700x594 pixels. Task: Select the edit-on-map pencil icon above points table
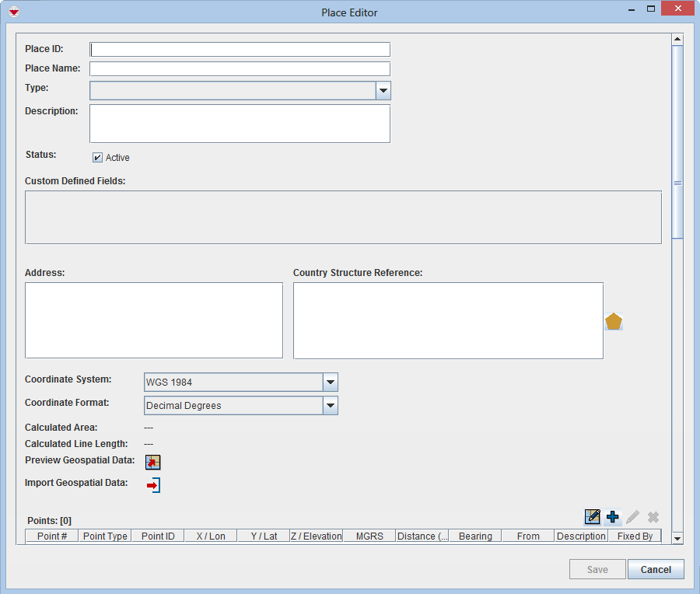click(593, 516)
